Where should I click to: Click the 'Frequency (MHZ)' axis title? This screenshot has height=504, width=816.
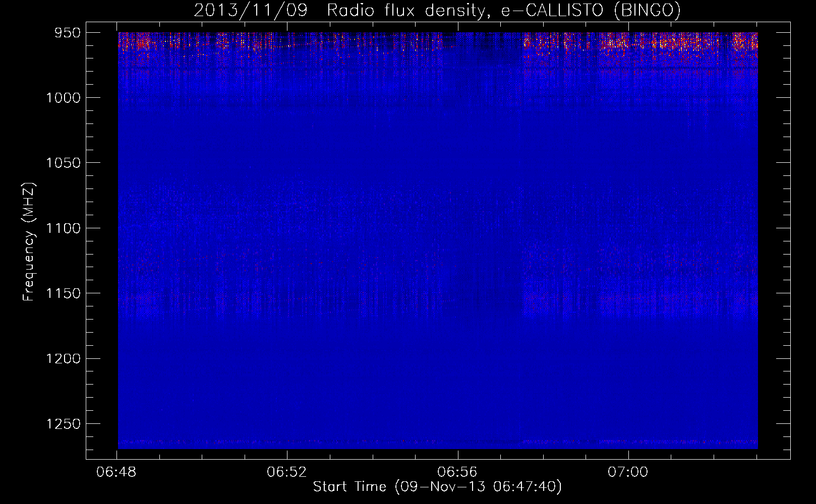coord(29,242)
